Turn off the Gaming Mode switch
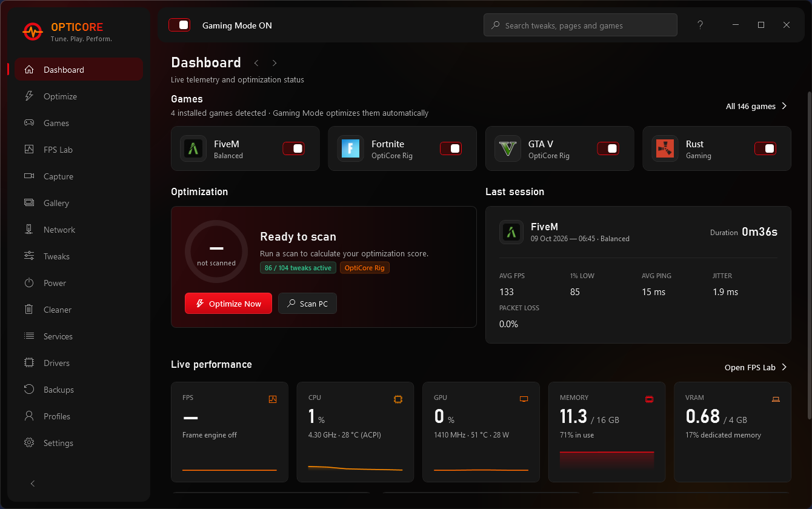The height and width of the screenshot is (509, 812). tap(179, 25)
